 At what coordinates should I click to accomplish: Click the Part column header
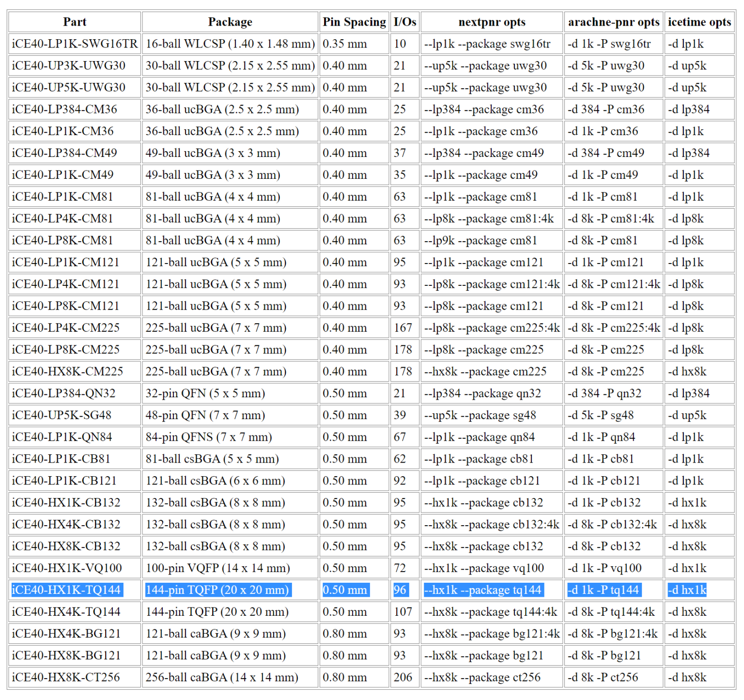click(x=75, y=22)
